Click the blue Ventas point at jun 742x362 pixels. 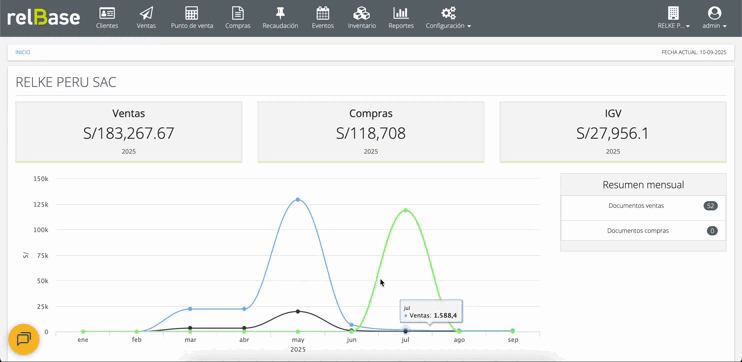[351, 325]
